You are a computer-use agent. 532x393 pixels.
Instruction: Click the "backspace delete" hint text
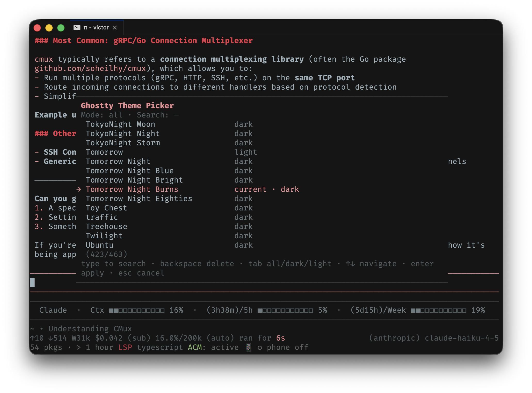pyautogui.click(x=197, y=264)
